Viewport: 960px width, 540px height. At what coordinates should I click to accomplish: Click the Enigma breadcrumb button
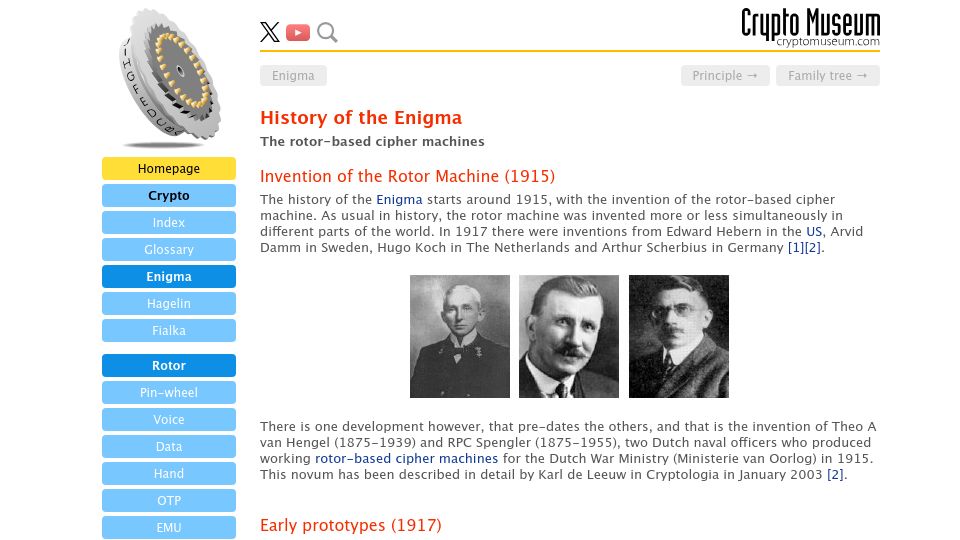(x=293, y=75)
